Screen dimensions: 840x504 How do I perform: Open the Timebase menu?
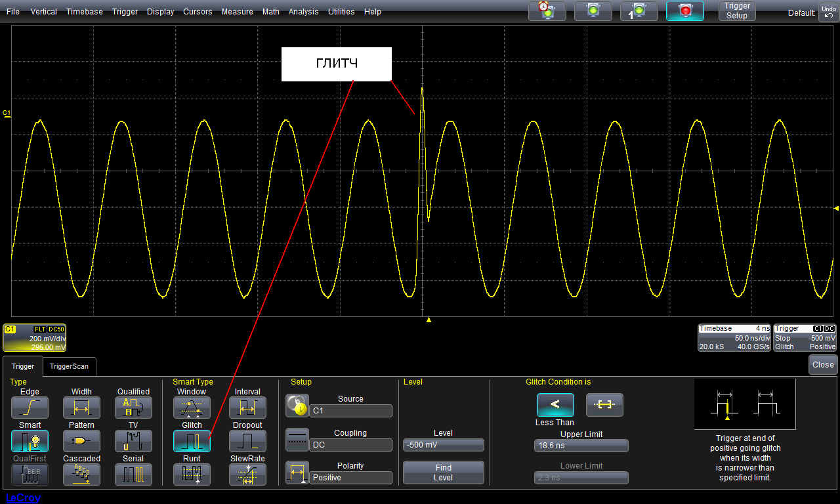coord(84,12)
